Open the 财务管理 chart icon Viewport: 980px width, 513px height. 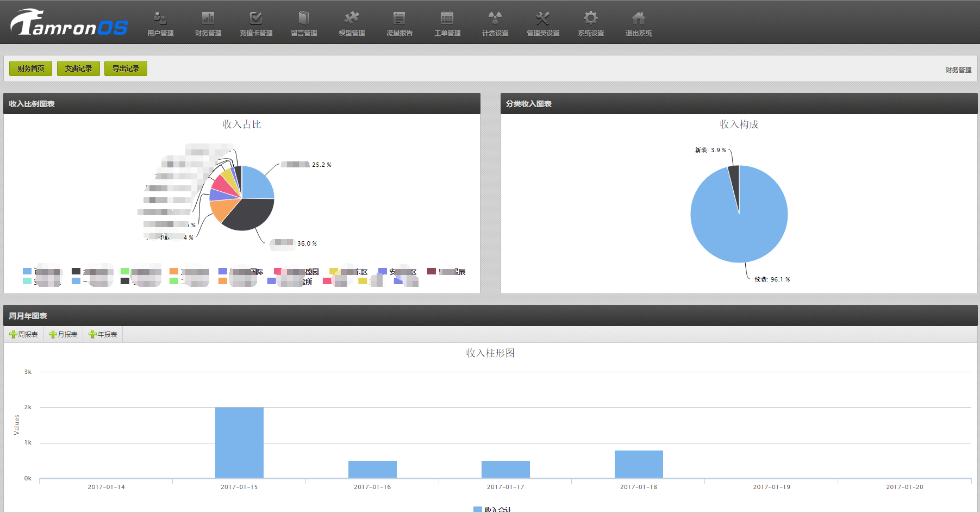click(x=208, y=18)
